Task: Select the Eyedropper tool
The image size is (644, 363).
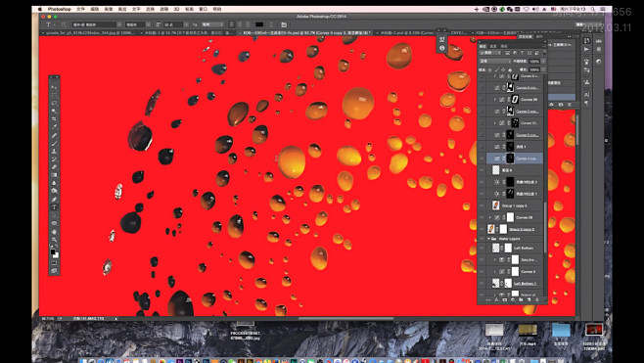Action: pos(54,127)
